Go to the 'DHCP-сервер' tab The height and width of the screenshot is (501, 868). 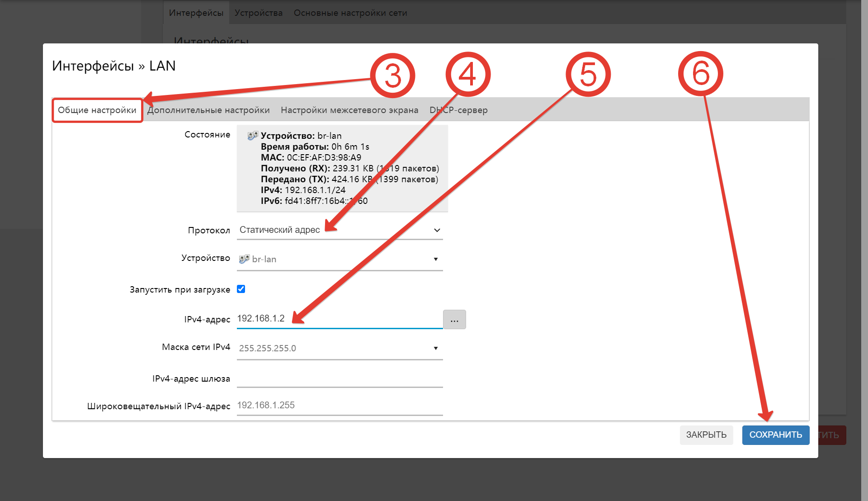tap(458, 110)
